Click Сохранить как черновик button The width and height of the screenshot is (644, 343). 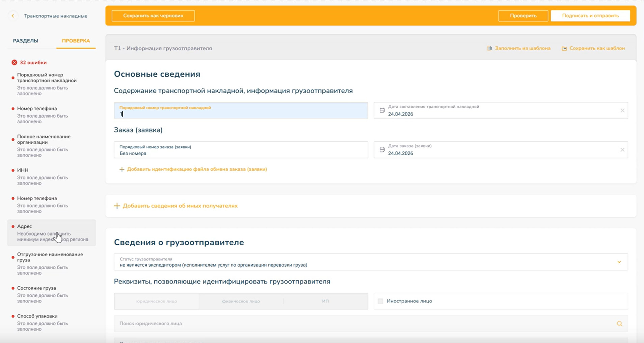(x=153, y=16)
